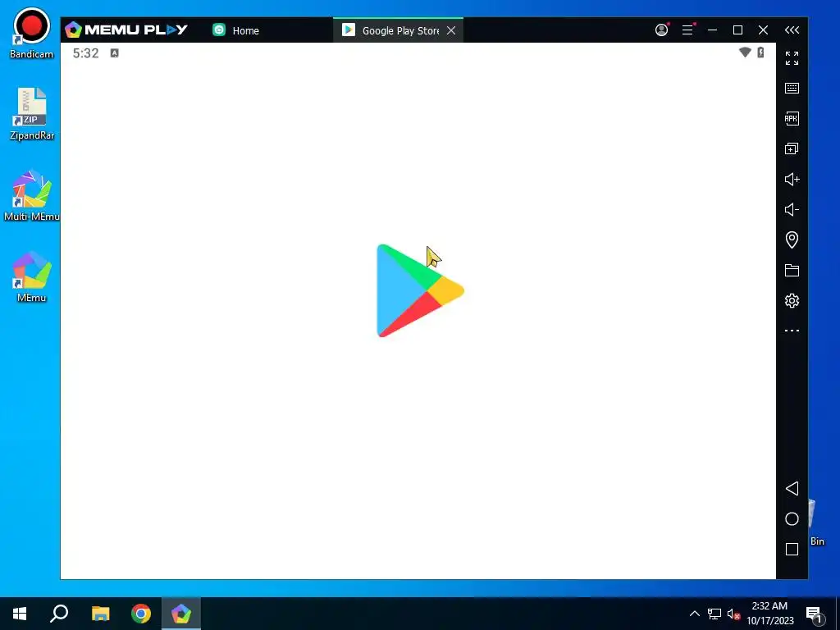The height and width of the screenshot is (630, 840).
Task: Close the Google Play Store tab
Action: tap(451, 30)
